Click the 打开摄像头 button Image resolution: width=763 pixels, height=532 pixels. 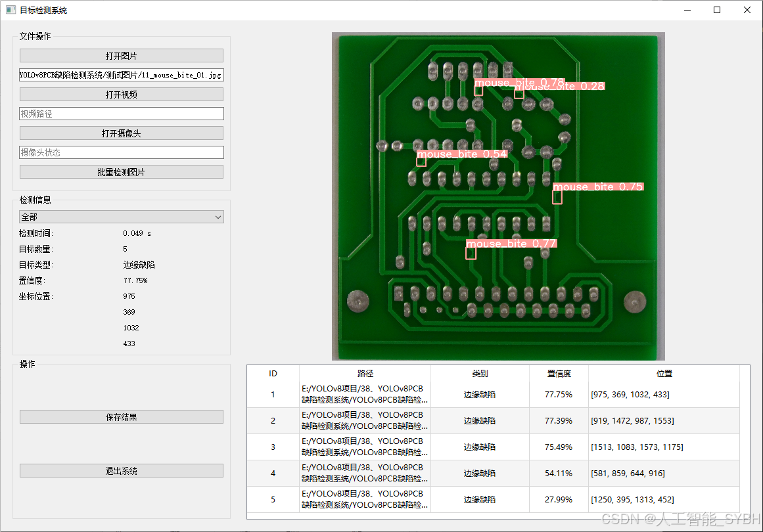click(121, 133)
